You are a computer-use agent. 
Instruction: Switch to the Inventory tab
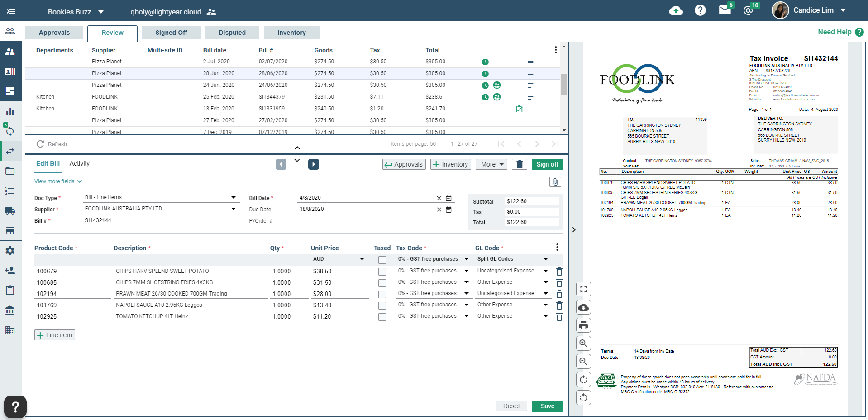click(x=291, y=33)
